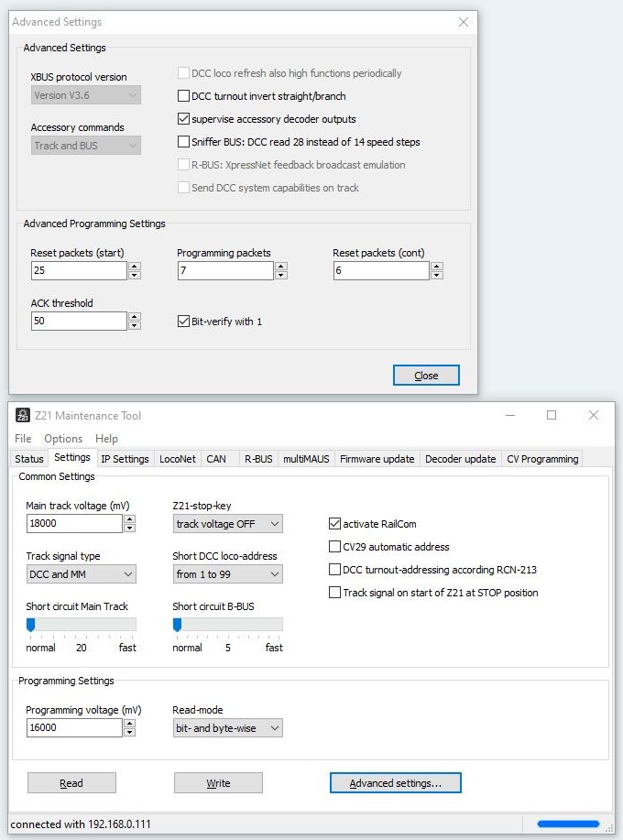Viewport: 623px width, 840px height.
Task: Toggle Bit-verify with 1 checkbox
Action: tap(183, 322)
